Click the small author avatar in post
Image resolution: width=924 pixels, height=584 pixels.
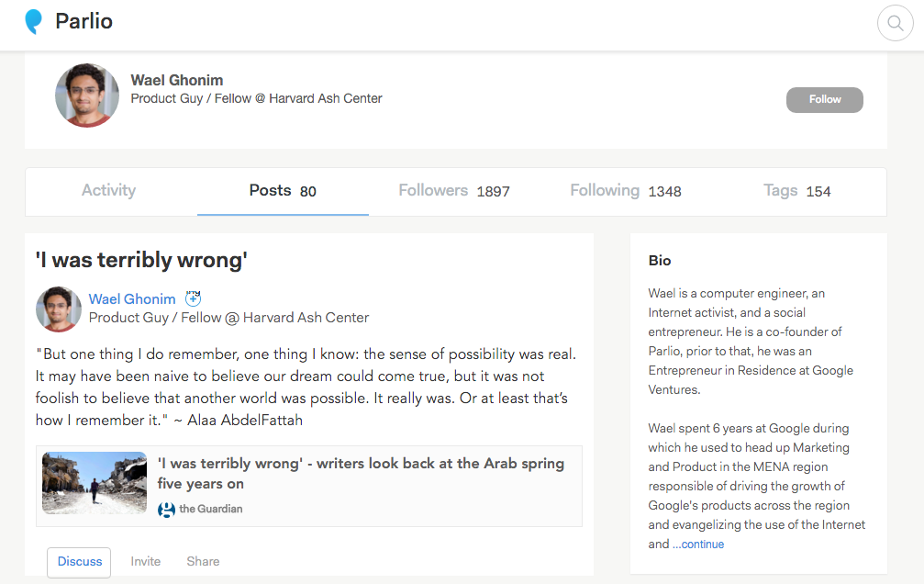click(59, 309)
